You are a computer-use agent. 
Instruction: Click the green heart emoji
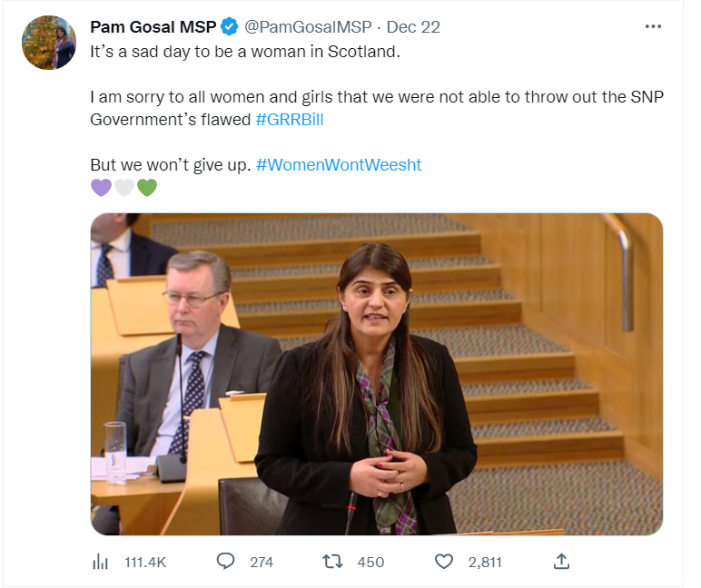tap(147, 188)
